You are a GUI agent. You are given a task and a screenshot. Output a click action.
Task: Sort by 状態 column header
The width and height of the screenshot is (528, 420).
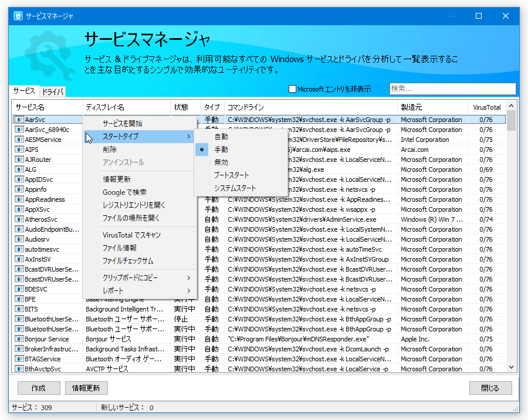185,107
